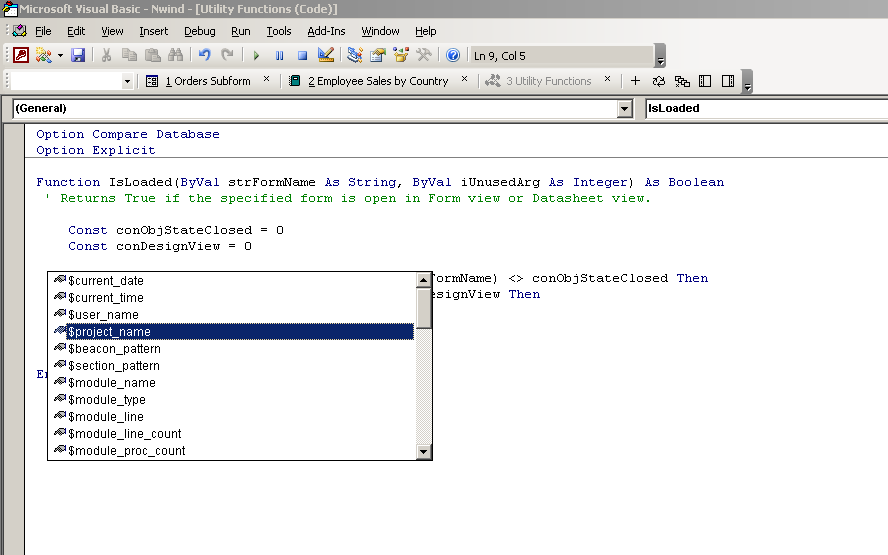Select $user_name in the list
The width and height of the screenshot is (888, 555).
[232, 315]
